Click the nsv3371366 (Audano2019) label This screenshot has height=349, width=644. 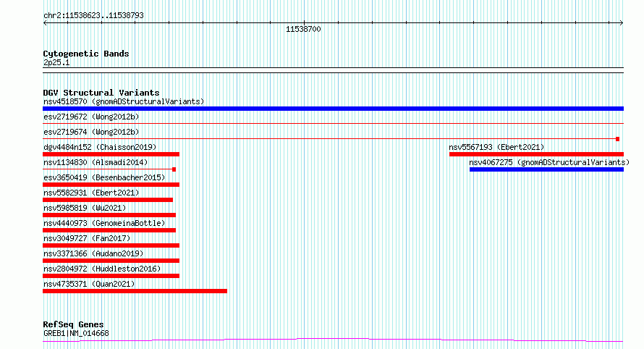pos(93,253)
